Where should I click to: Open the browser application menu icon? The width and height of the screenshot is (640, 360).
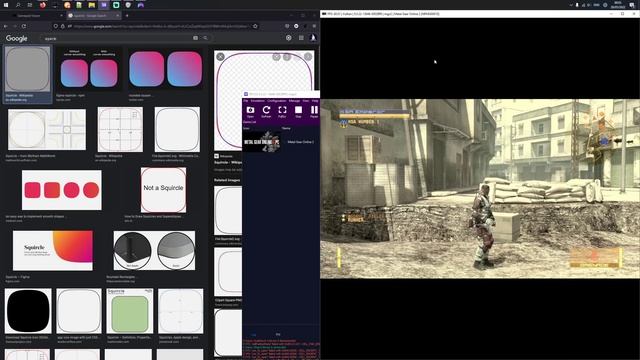pyautogui.click(x=314, y=26)
